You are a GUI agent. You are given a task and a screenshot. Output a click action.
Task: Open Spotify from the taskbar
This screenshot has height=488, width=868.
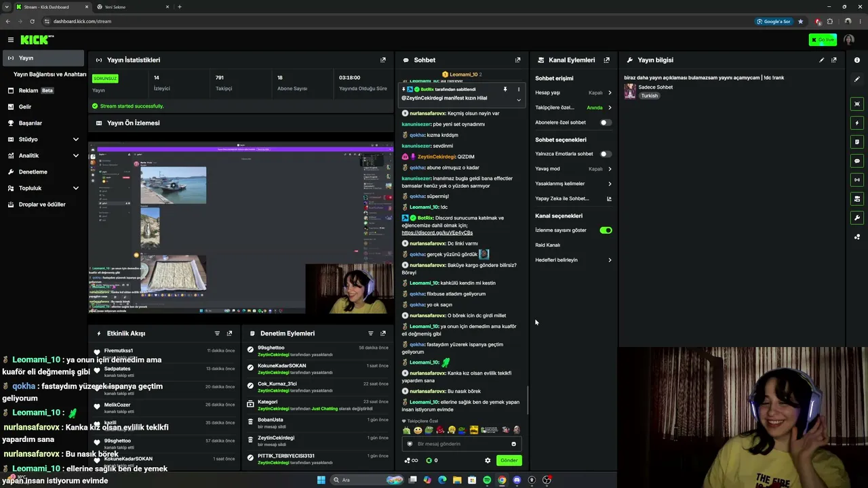point(487,480)
